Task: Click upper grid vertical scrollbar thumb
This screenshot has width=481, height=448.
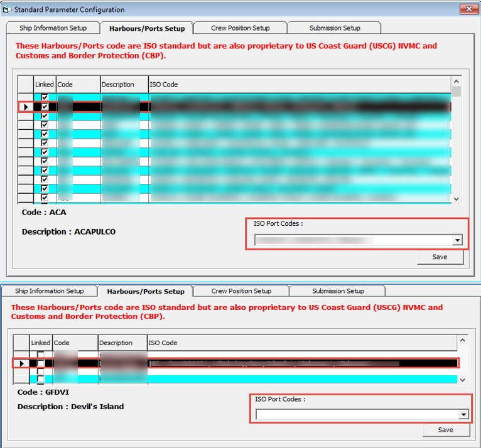Action: click(x=456, y=92)
